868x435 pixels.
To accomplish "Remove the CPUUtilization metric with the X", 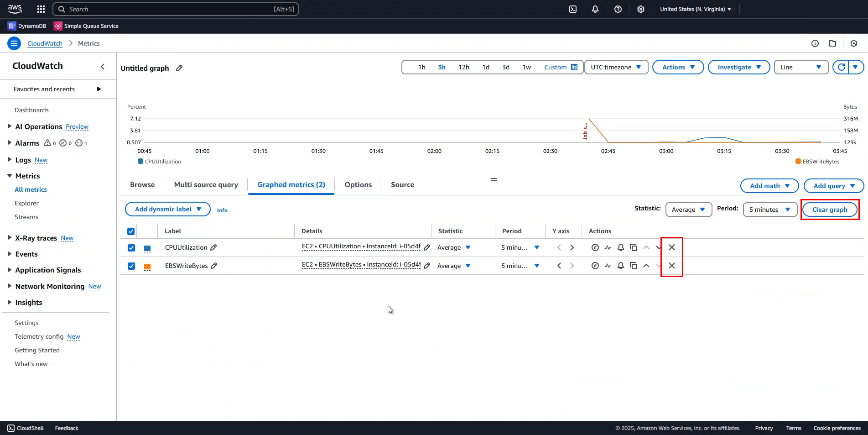I will [x=672, y=247].
